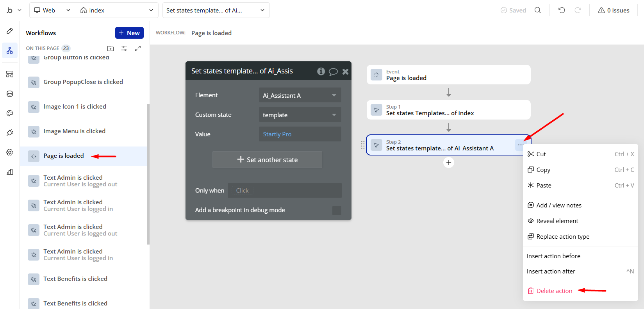Click the search magnifier icon
Screen dimensions: 644x309
[538, 10]
